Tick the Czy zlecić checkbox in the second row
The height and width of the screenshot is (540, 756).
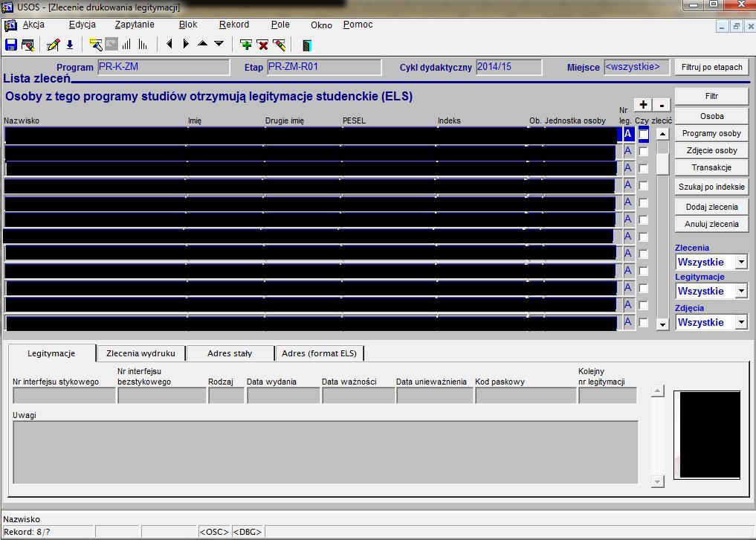643,151
